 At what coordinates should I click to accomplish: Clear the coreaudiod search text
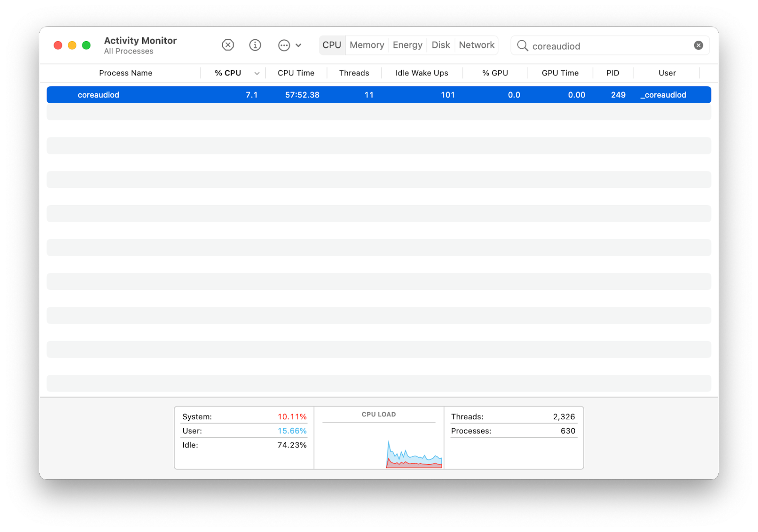(698, 45)
